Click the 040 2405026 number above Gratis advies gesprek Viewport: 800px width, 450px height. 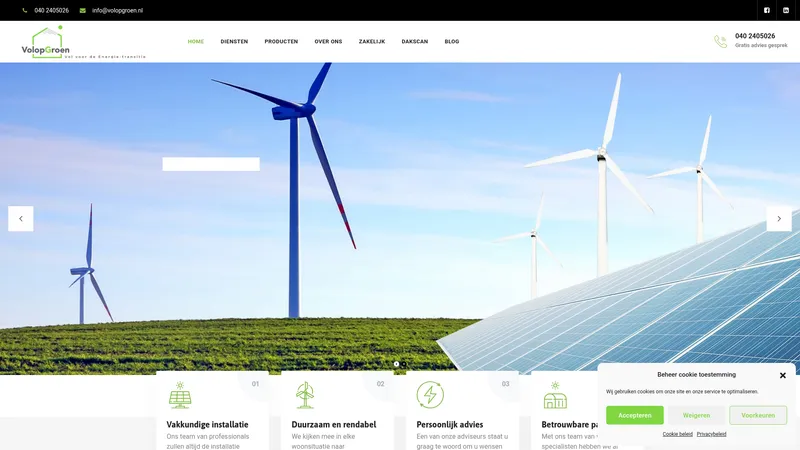[755, 36]
